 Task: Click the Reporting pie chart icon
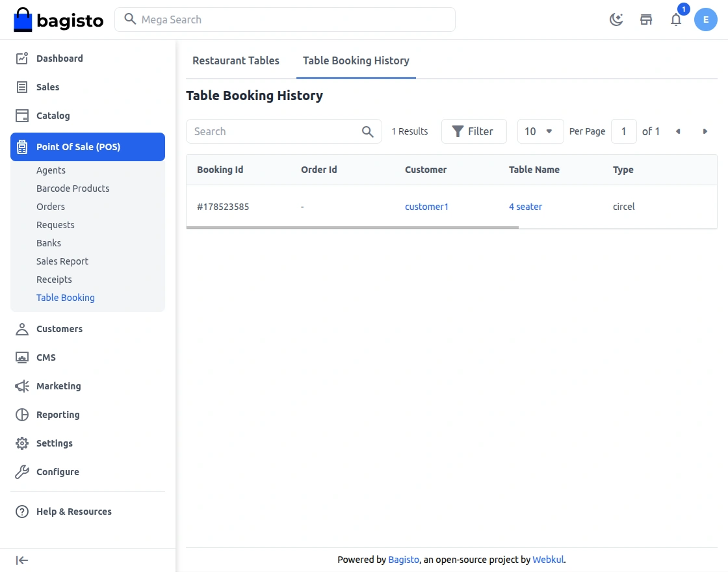pos(22,415)
